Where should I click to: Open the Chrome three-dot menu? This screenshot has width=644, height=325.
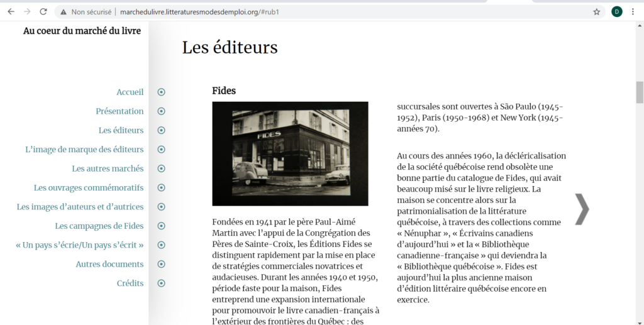(x=633, y=12)
